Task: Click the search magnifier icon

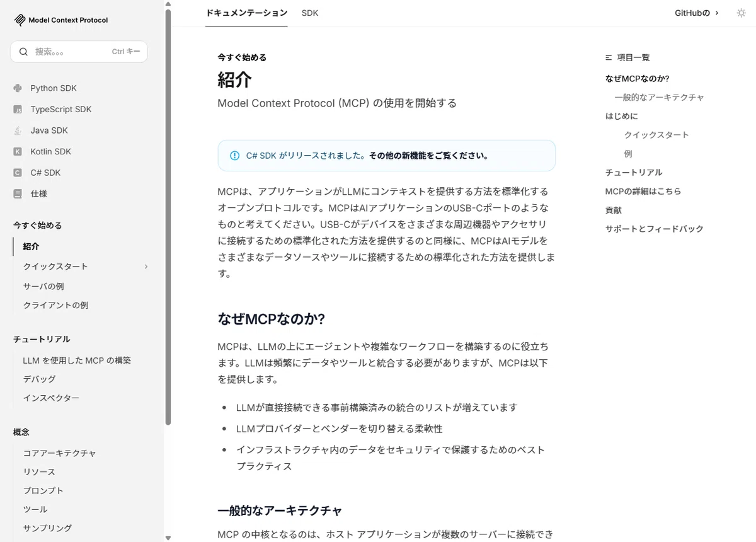Action: pyautogui.click(x=24, y=52)
